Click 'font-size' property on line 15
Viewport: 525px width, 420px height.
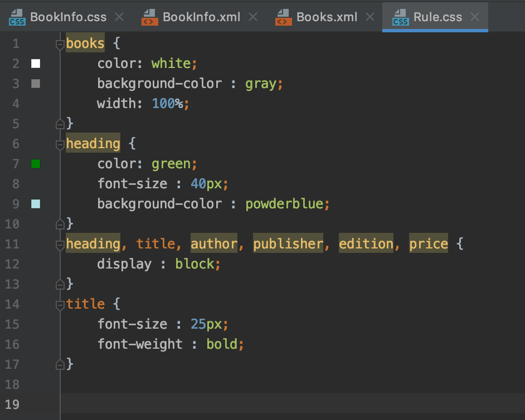pos(132,324)
